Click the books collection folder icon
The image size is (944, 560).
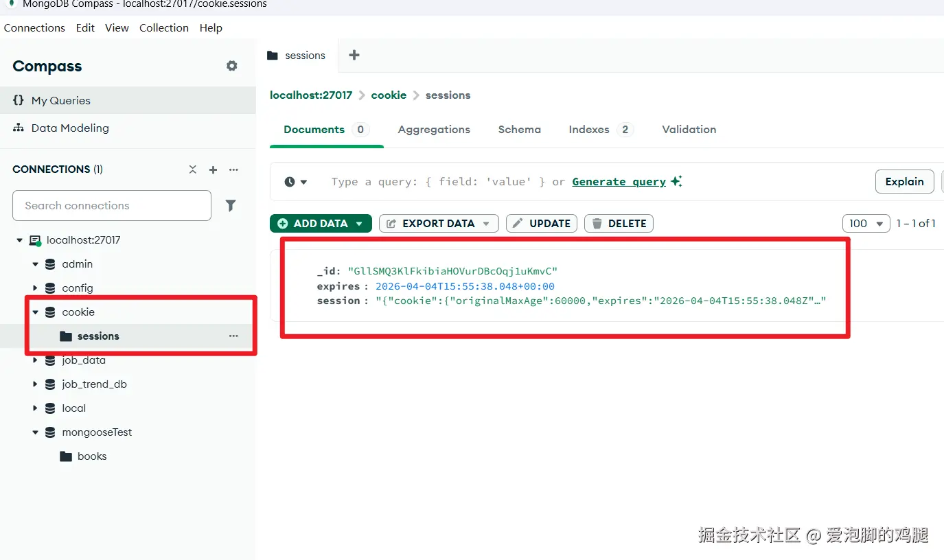[x=66, y=456]
